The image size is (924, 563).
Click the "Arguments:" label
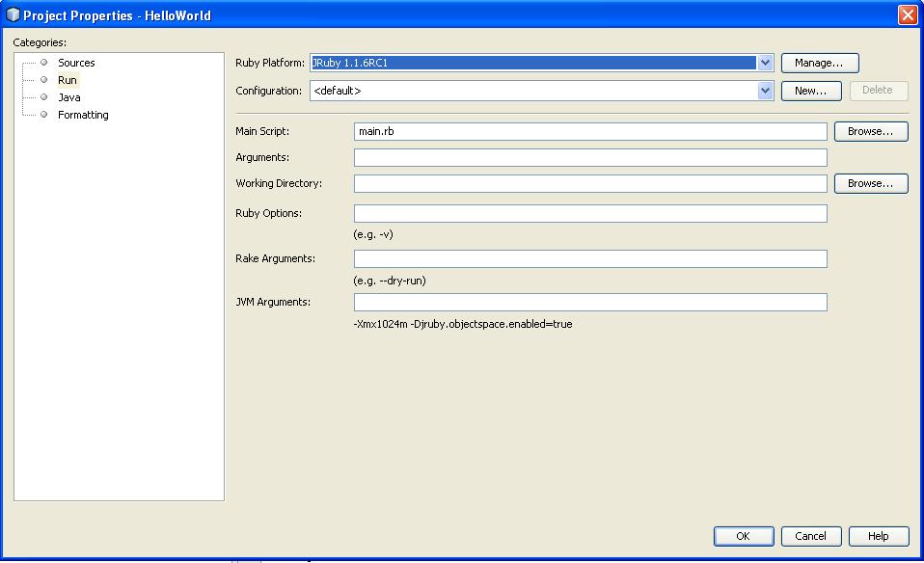point(262,157)
